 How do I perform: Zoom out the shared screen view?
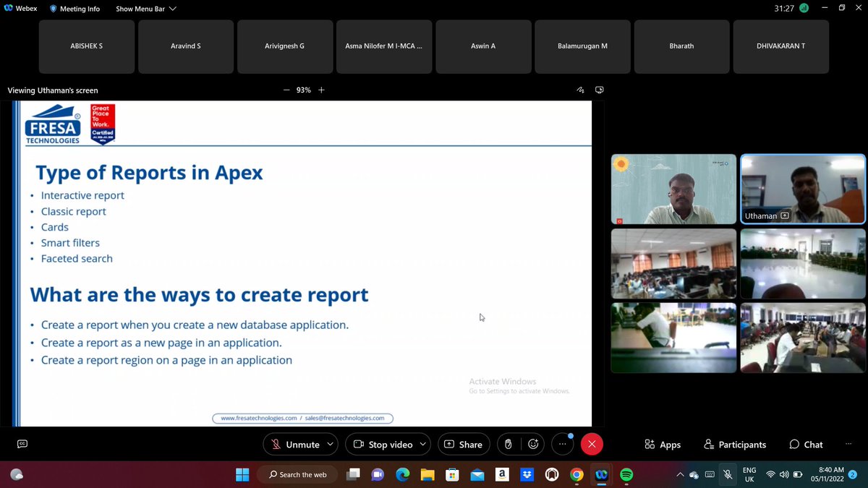coord(286,90)
